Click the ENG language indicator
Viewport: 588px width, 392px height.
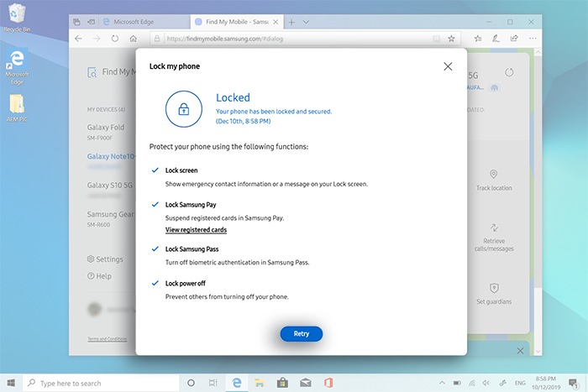pyautogui.click(x=520, y=383)
